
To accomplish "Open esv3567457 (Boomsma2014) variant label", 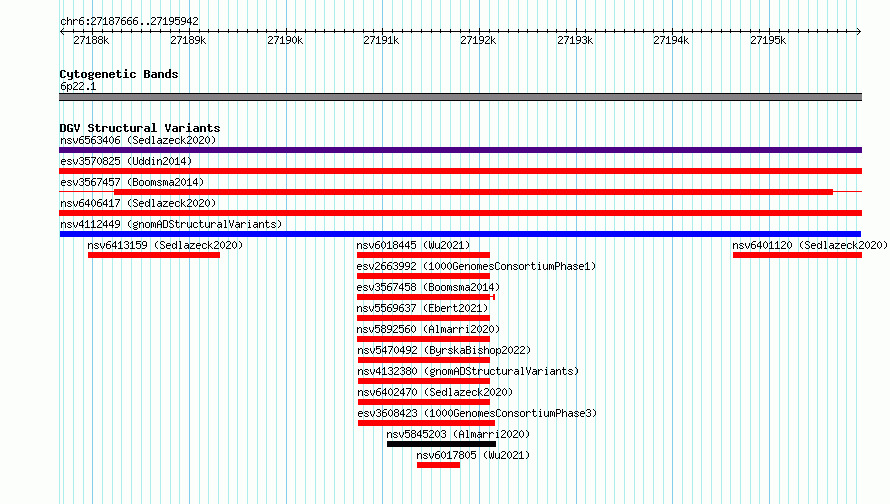I will (132, 182).
